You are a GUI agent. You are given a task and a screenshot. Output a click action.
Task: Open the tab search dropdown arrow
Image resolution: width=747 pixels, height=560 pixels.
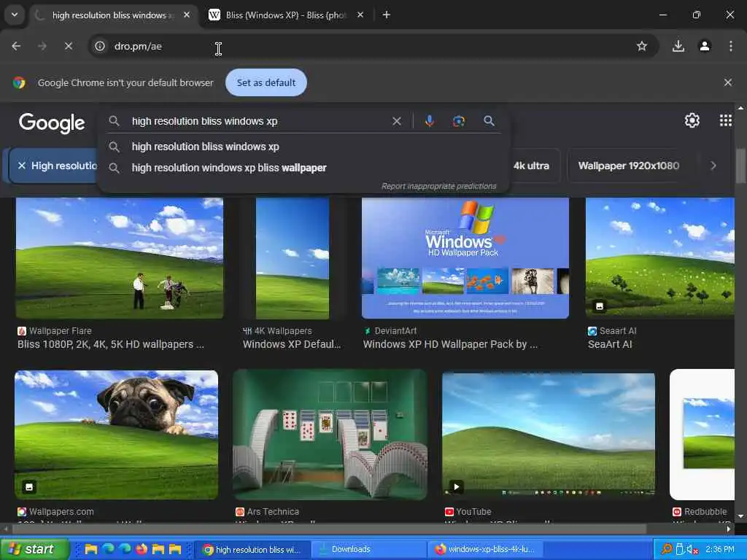(15, 15)
